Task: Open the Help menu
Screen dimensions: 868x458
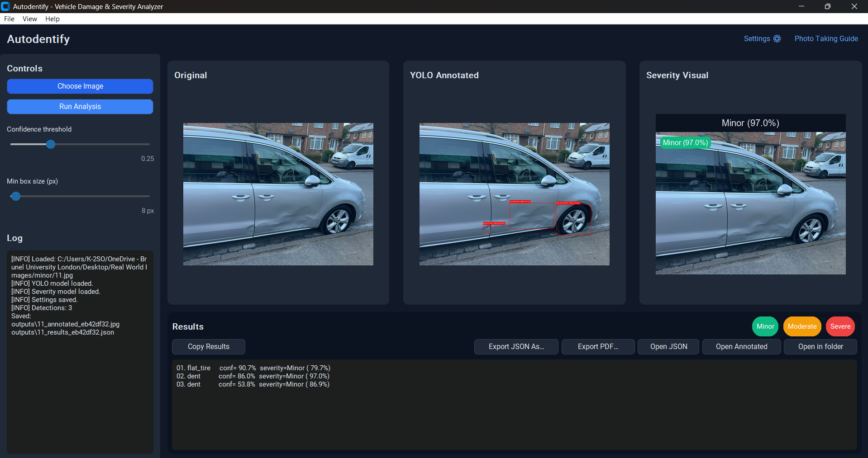Action: tap(52, 19)
